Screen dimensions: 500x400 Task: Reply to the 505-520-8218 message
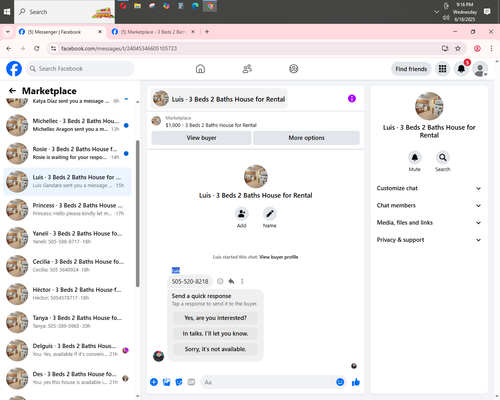tap(231, 281)
